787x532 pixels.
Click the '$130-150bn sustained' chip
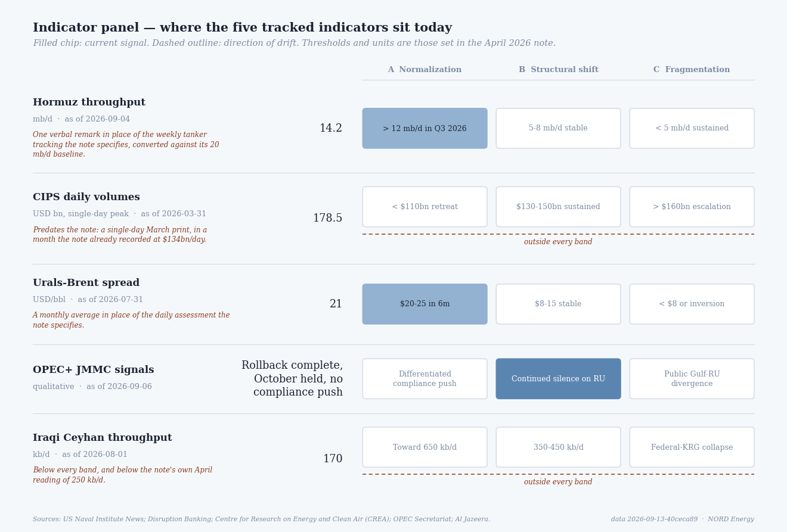click(558, 207)
